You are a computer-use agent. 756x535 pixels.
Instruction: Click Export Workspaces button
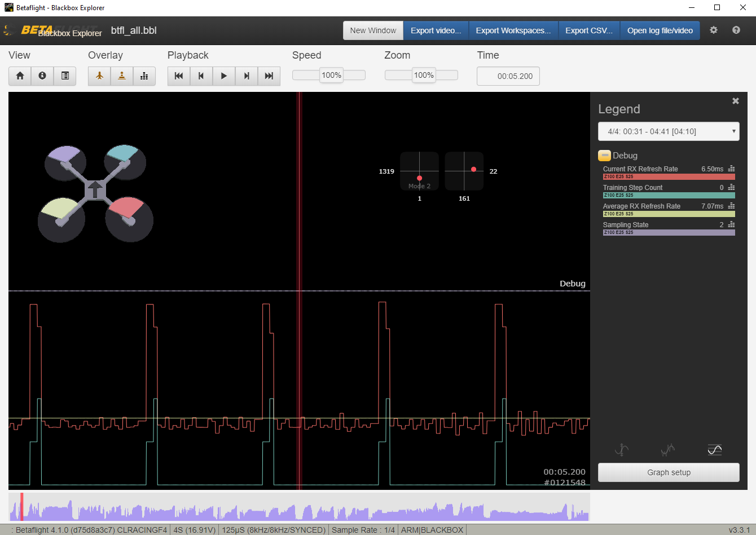[x=513, y=30]
